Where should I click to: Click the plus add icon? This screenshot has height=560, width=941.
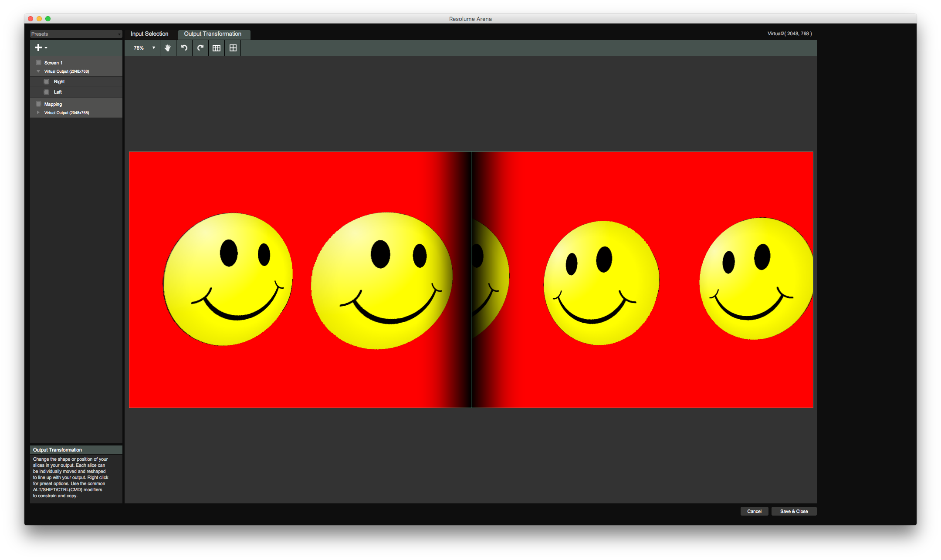pos(39,47)
